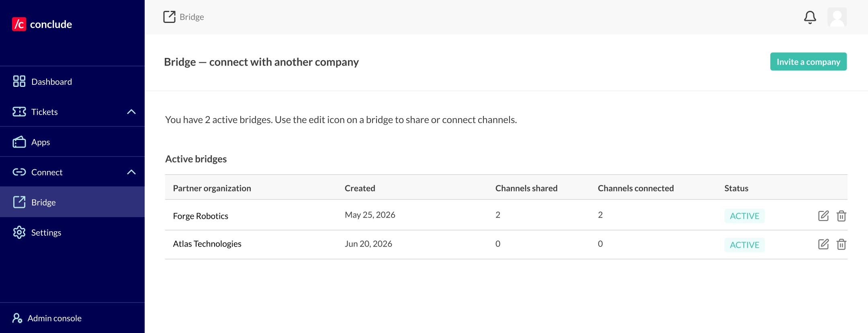Image resolution: width=868 pixels, height=333 pixels.
Task: Click Bridge breadcrumb text in header
Action: click(192, 17)
